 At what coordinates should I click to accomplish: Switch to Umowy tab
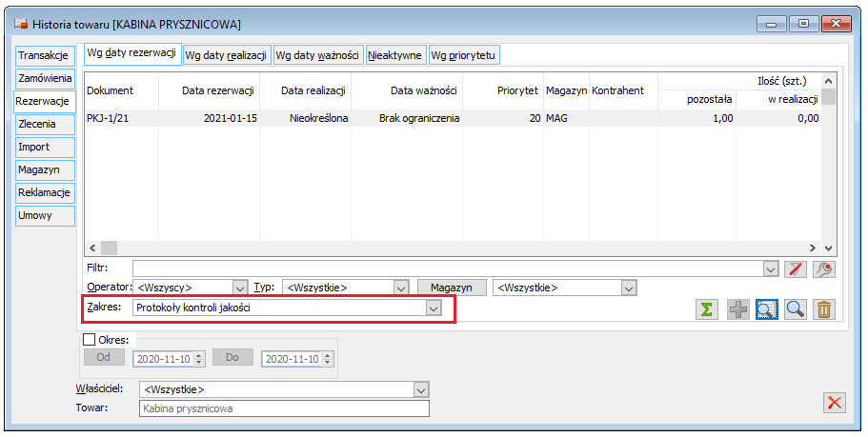(x=44, y=216)
